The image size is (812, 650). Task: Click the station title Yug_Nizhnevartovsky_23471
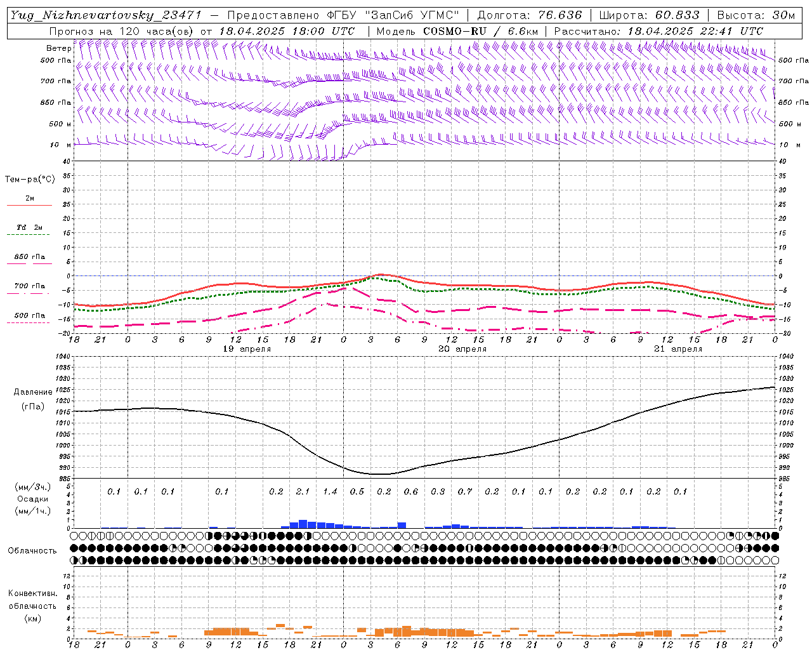pyautogui.click(x=105, y=15)
